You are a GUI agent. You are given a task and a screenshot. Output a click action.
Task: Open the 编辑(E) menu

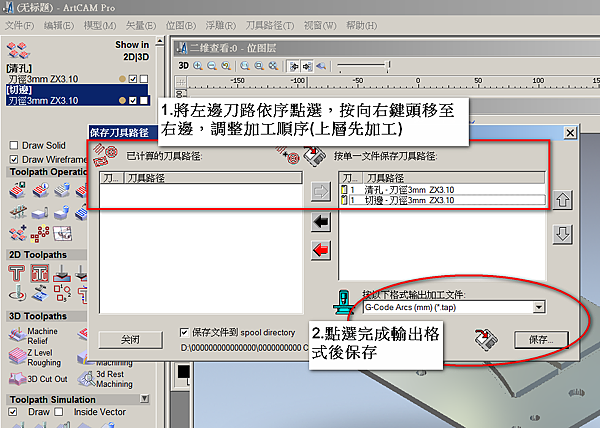tap(59, 26)
